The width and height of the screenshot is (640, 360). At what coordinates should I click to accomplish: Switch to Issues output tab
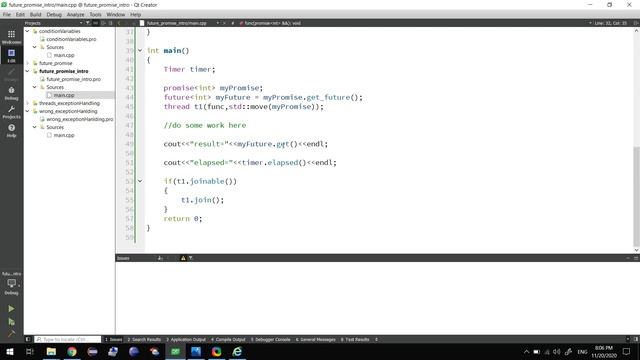[114, 340]
